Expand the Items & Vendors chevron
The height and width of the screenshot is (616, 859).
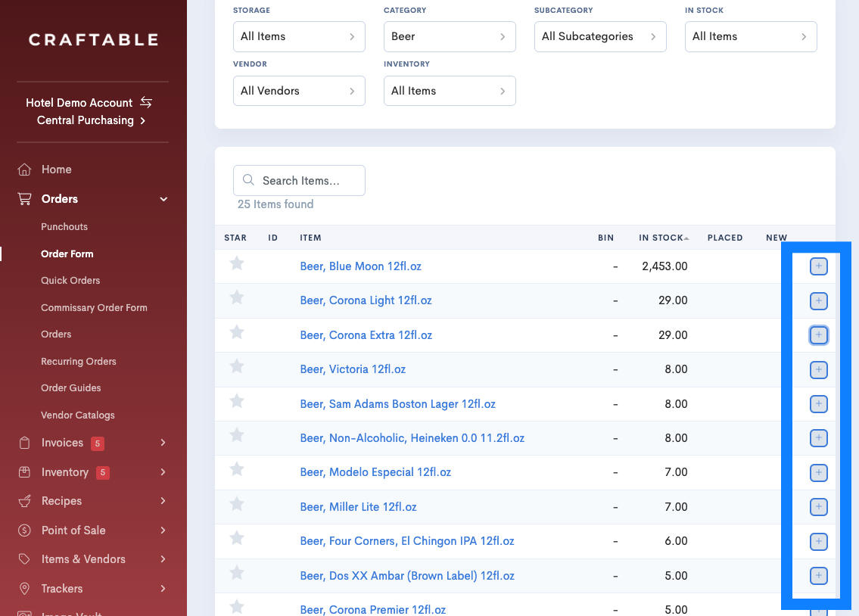pos(163,559)
